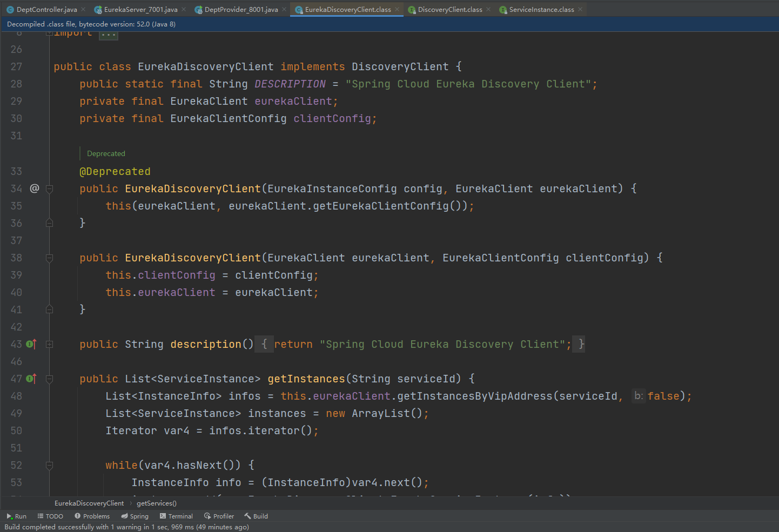
Task: Click line number 50 in gutter
Action: [16, 430]
